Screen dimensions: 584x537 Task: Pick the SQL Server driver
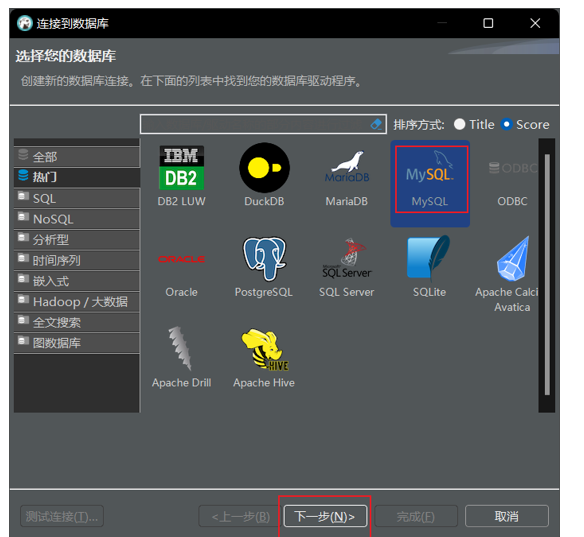coord(347,267)
